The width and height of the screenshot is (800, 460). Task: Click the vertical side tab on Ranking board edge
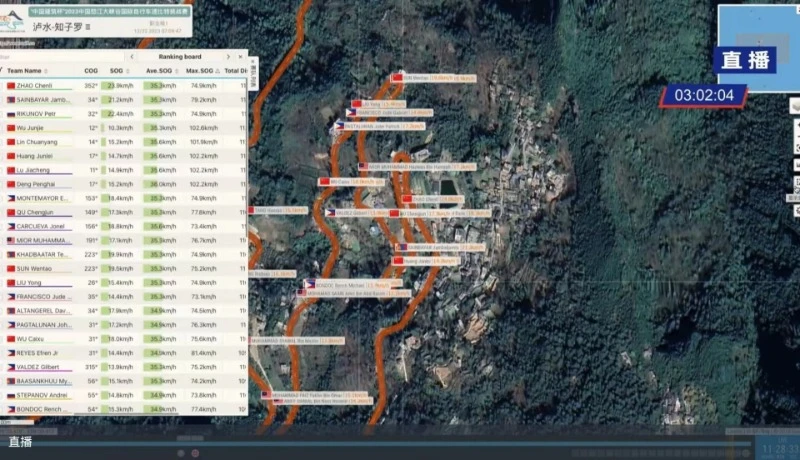coord(253,74)
